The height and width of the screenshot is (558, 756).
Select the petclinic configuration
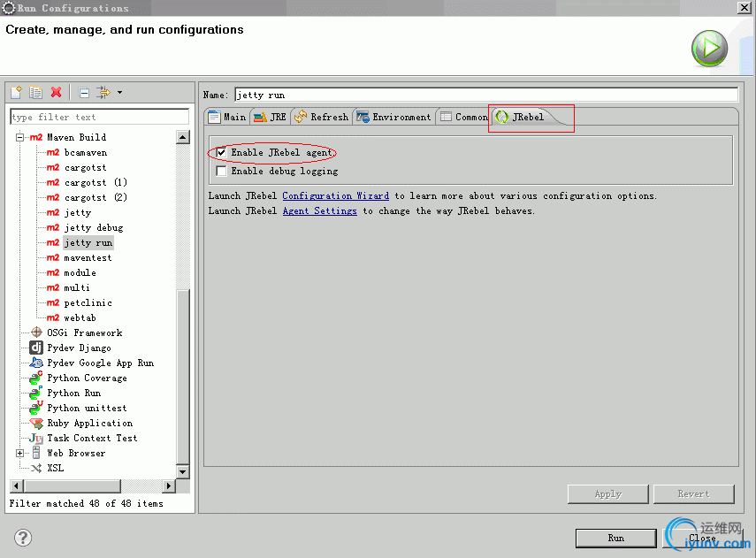tap(88, 302)
